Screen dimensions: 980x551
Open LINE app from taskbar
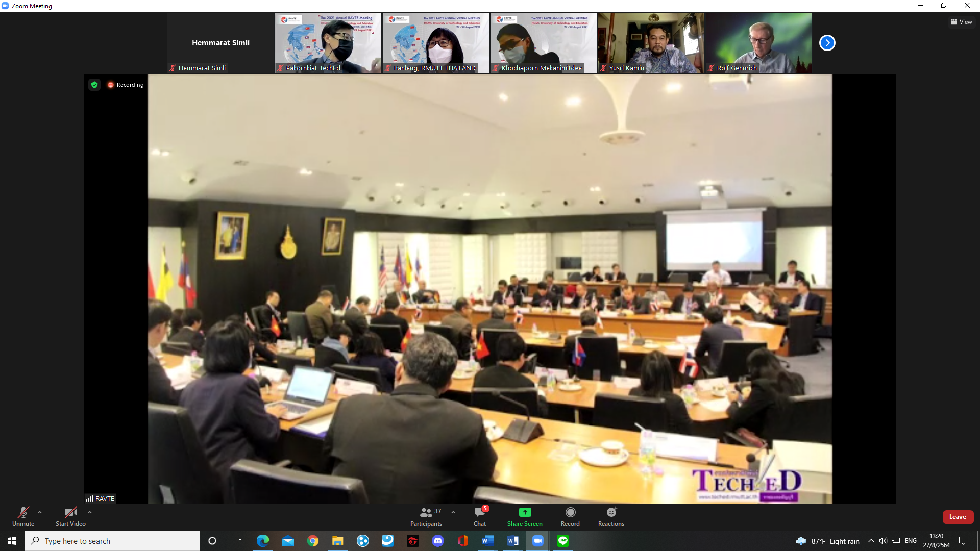(563, 541)
